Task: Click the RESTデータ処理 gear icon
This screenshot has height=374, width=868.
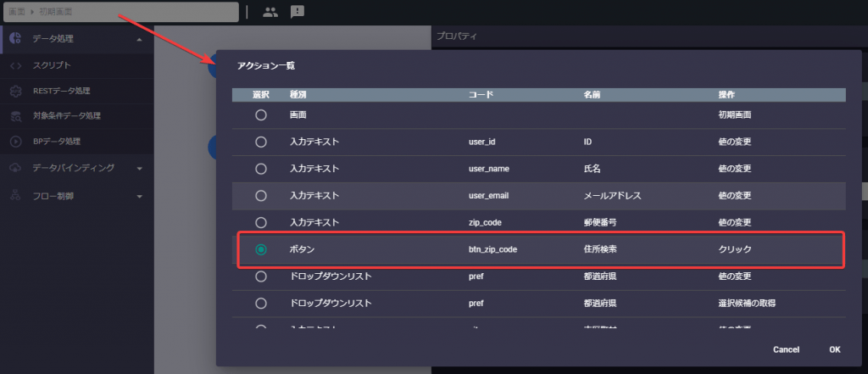Action: click(16, 91)
